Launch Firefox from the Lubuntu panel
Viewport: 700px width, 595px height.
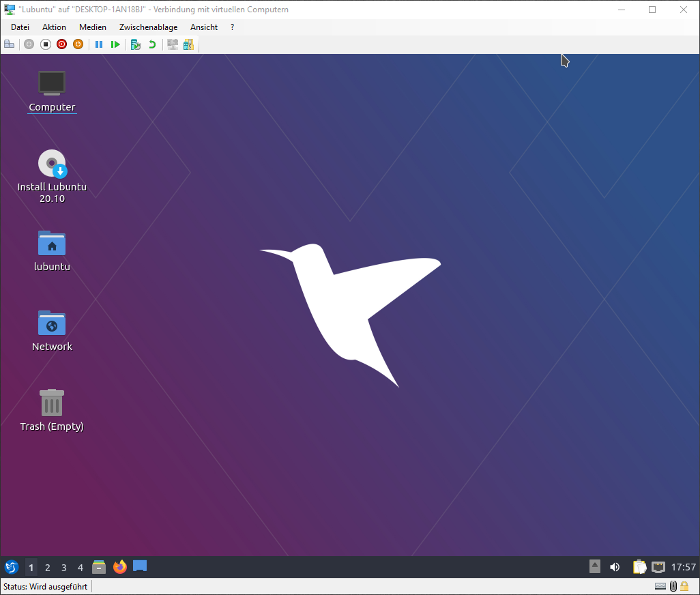coord(120,567)
